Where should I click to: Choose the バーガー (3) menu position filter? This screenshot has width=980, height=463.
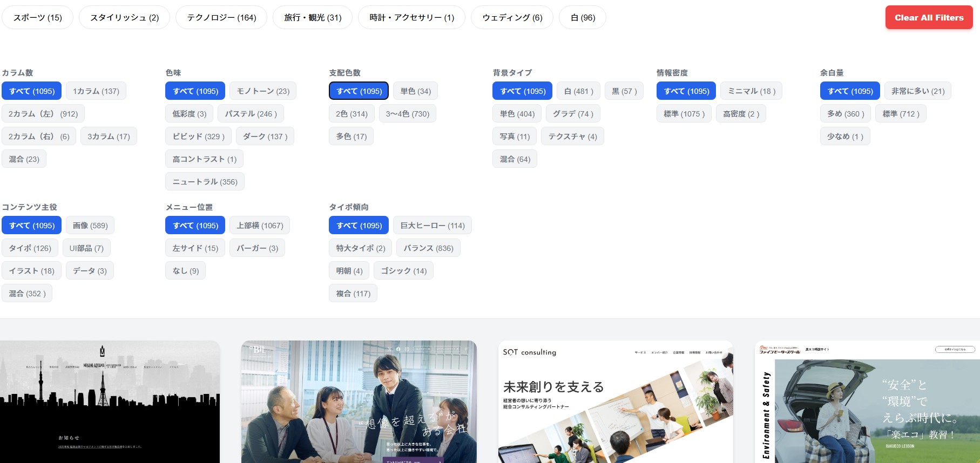pyautogui.click(x=257, y=248)
